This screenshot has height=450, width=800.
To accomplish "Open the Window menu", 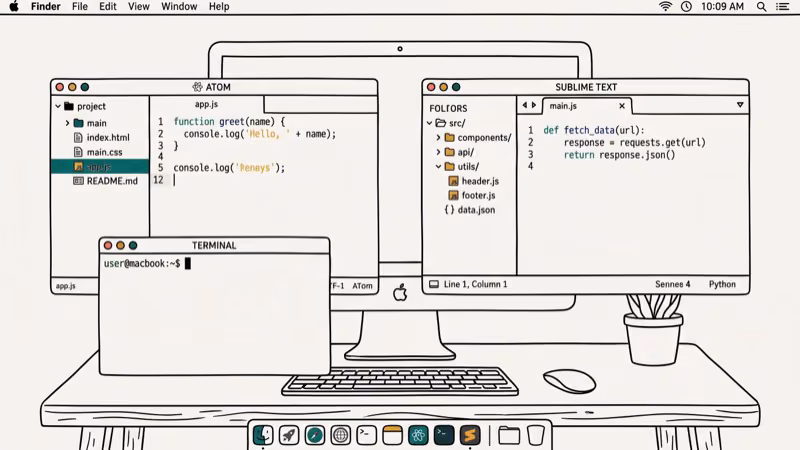I will 179,7.
